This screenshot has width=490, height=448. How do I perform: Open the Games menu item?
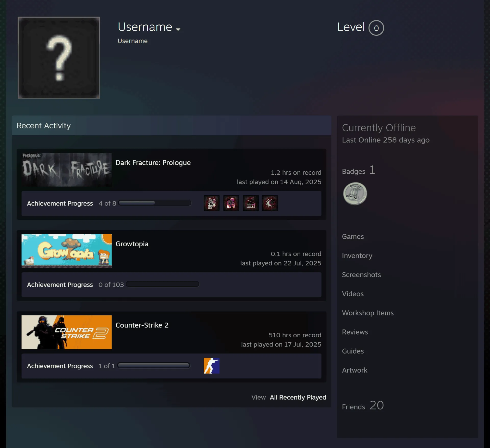pyautogui.click(x=353, y=237)
